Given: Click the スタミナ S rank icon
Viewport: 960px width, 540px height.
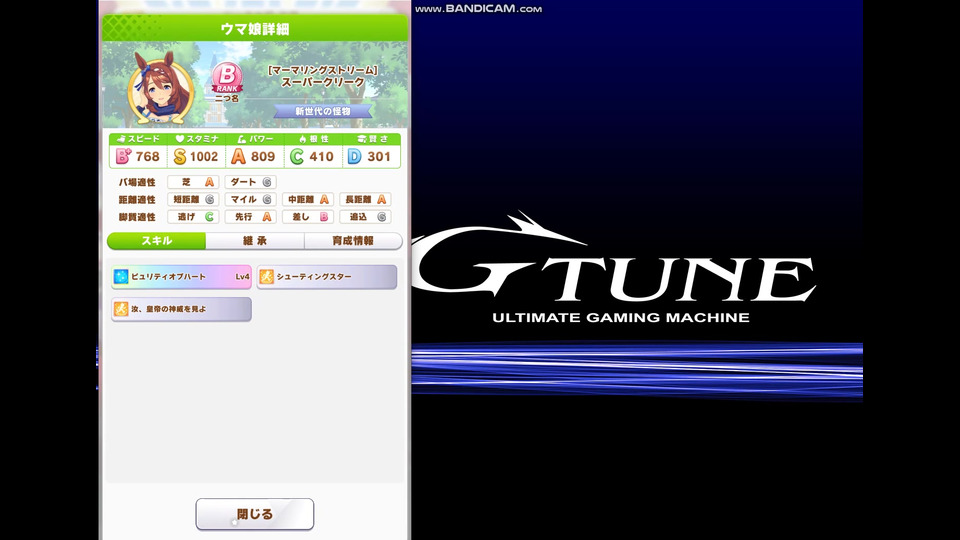Looking at the screenshot, I should pyautogui.click(x=179, y=157).
